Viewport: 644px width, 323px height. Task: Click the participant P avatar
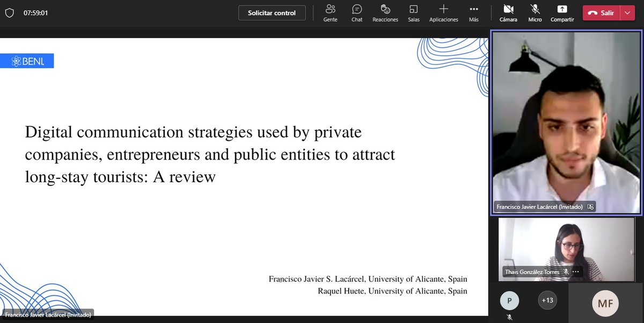click(x=509, y=300)
